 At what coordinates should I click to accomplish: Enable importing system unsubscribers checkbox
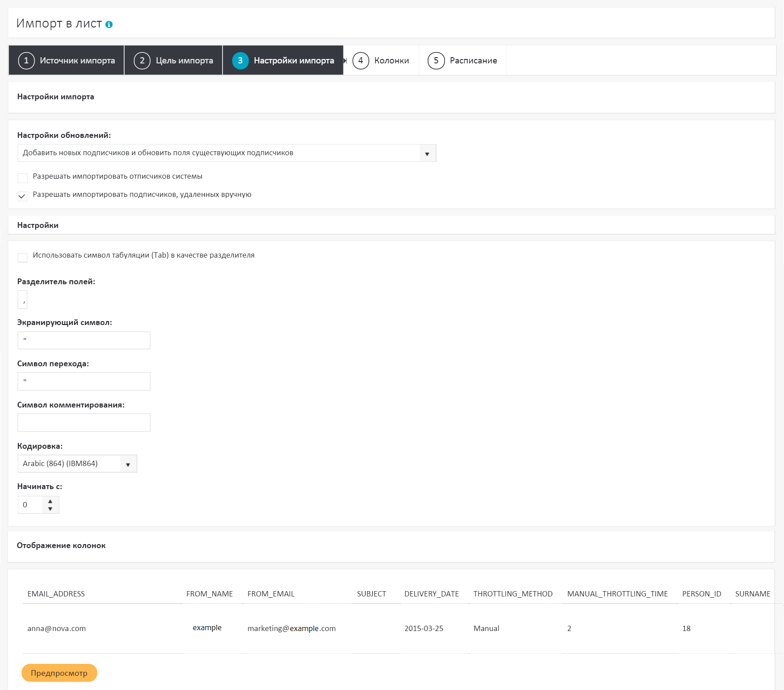pos(23,178)
